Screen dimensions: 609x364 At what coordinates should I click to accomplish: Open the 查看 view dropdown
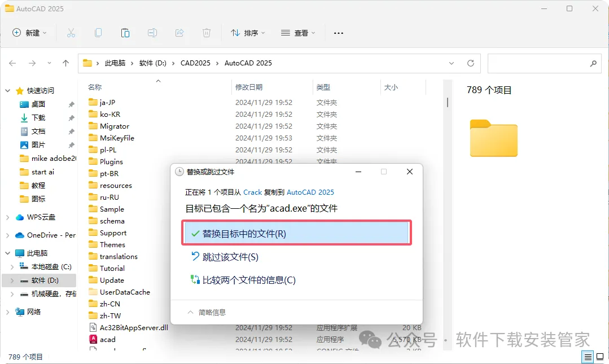tap(298, 33)
